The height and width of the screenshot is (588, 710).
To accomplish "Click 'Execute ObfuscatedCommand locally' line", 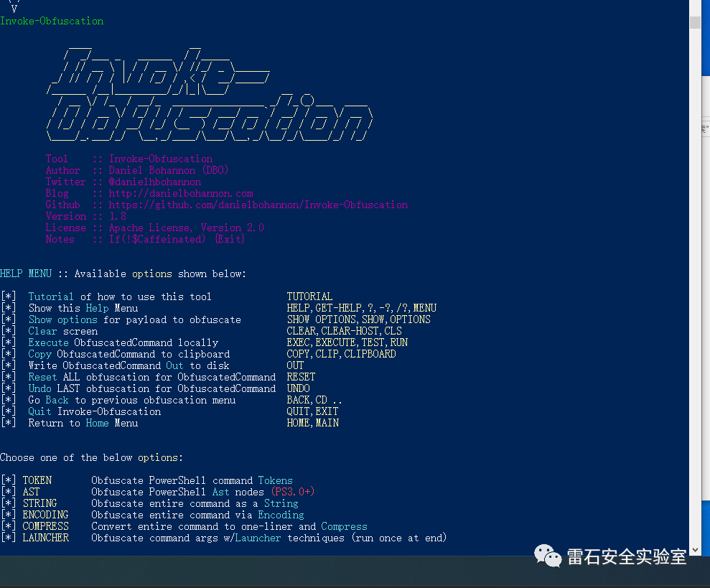I will (123, 342).
